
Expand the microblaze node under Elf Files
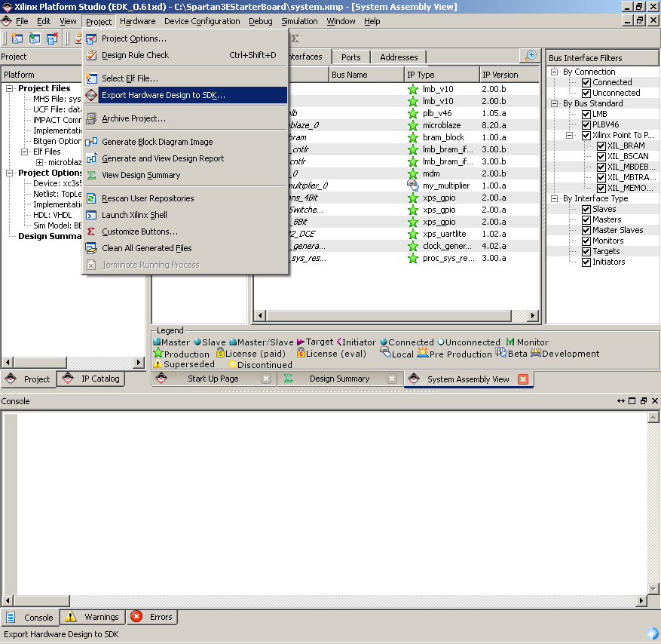(x=40, y=162)
